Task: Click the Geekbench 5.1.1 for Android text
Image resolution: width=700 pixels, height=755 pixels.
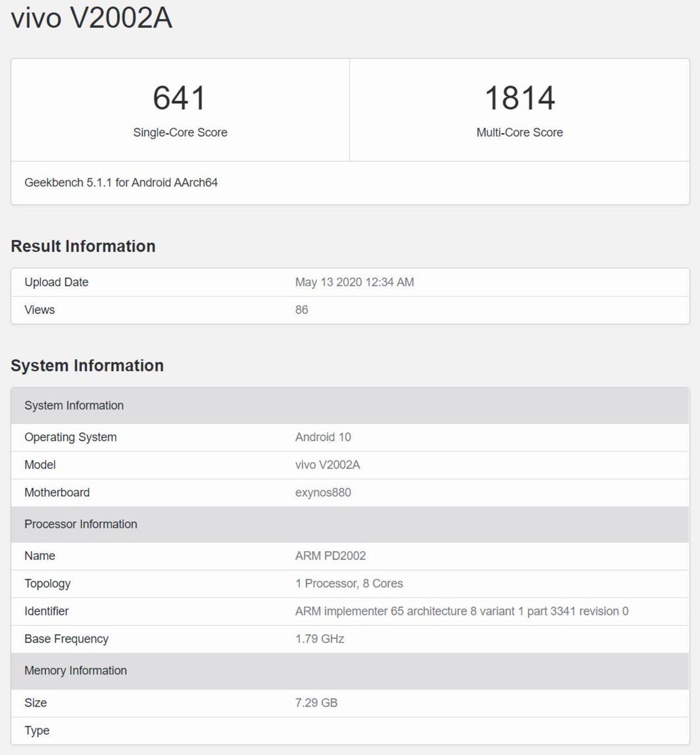Action: pyautogui.click(x=121, y=183)
